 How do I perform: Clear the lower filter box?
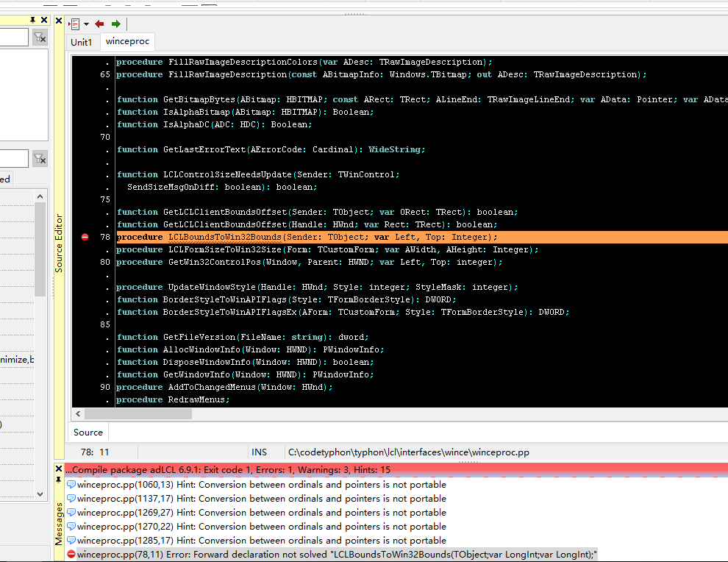pos(40,159)
